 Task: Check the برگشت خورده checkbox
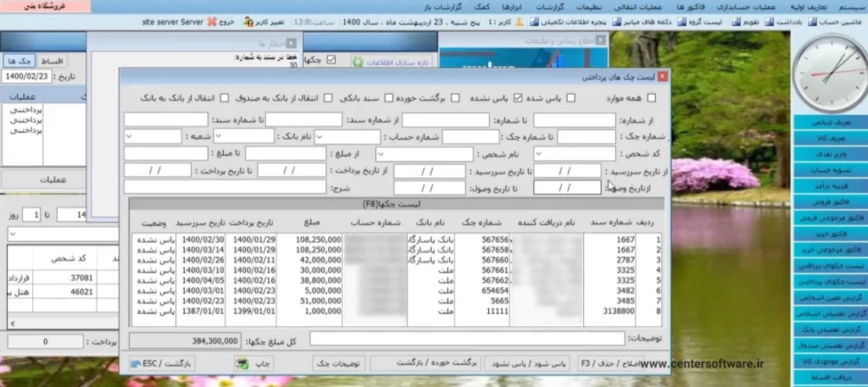[455, 98]
